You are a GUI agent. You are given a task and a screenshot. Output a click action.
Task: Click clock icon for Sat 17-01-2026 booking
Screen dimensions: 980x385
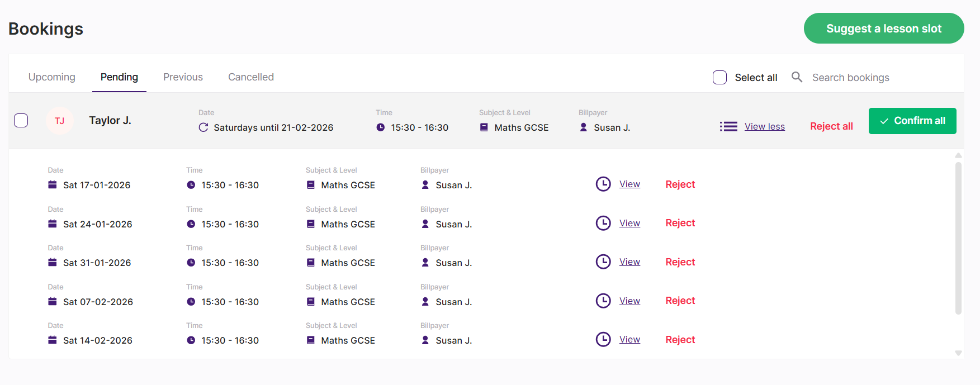coord(603,184)
